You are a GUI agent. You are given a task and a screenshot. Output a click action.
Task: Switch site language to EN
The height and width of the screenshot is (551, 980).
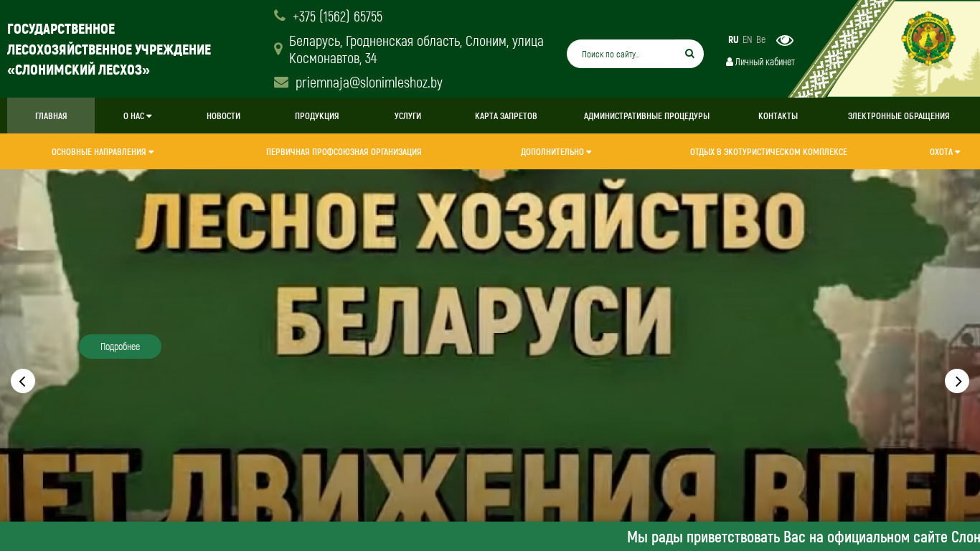click(x=748, y=39)
